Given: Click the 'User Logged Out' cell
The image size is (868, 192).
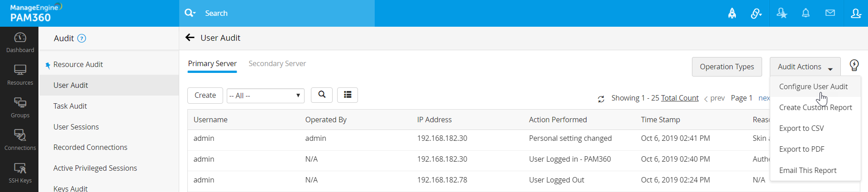Looking at the screenshot, I should pos(557,180).
